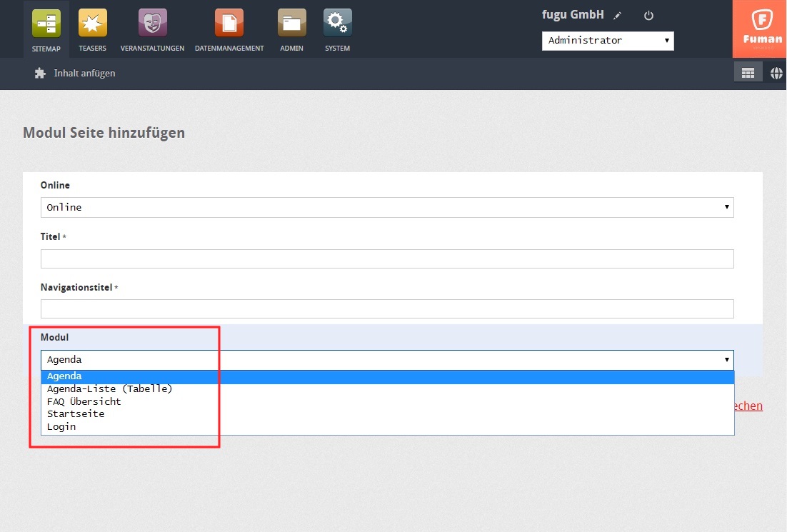Open the Administrator role dropdown

pos(607,41)
